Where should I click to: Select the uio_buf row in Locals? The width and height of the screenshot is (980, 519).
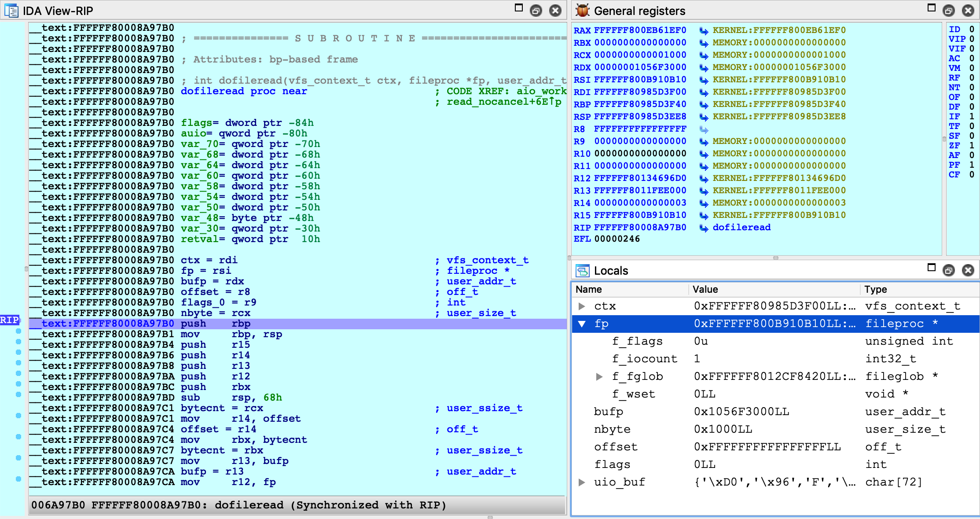point(619,482)
